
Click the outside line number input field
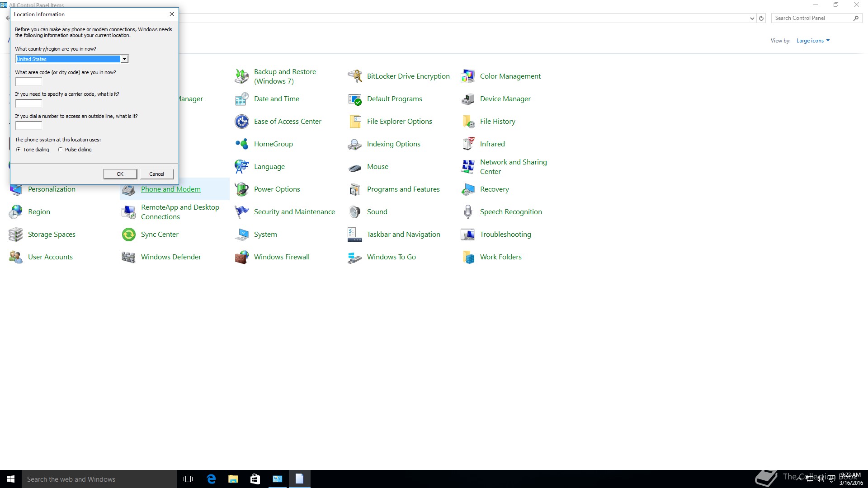pyautogui.click(x=28, y=126)
